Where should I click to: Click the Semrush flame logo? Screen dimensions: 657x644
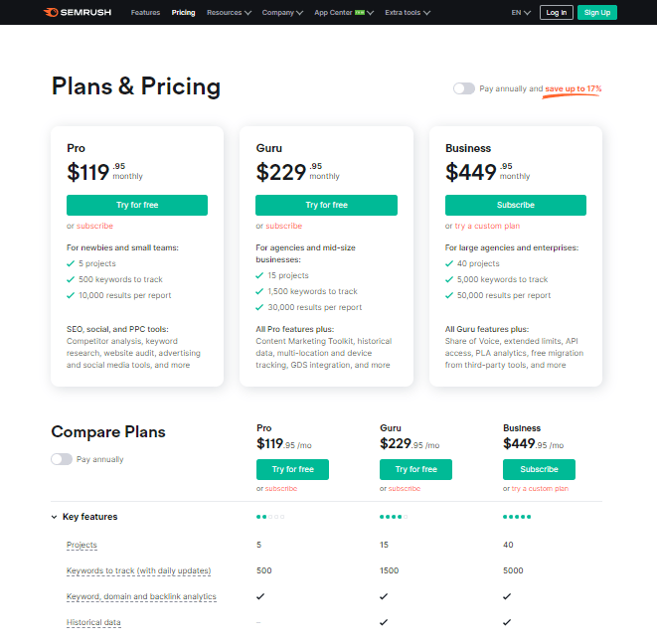click(x=51, y=12)
